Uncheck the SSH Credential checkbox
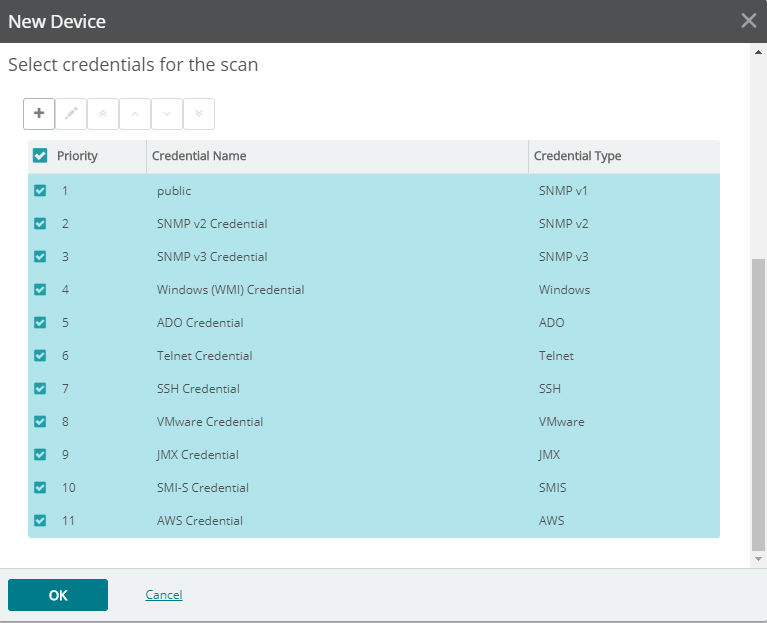 (x=40, y=389)
